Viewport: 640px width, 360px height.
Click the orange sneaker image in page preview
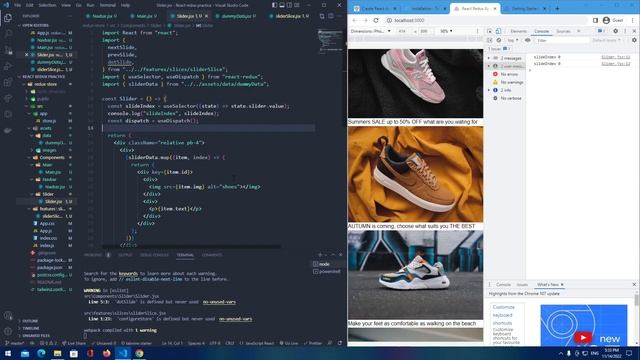pyautogui.click(x=416, y=174)
